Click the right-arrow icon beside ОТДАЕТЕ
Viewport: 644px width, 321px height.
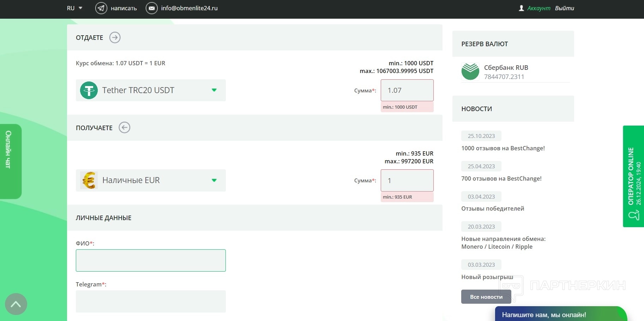(115, 37)
